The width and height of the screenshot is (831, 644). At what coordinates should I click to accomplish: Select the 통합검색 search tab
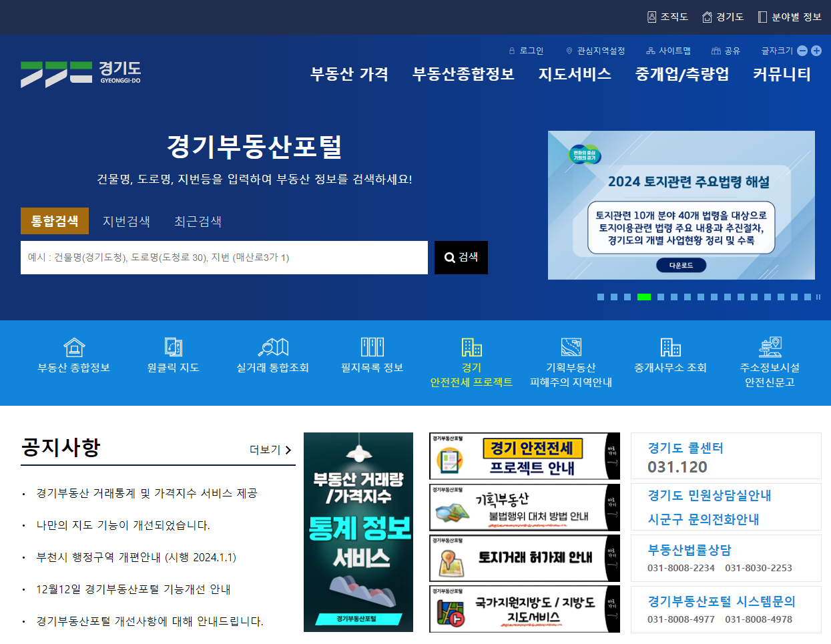[54, 221]
